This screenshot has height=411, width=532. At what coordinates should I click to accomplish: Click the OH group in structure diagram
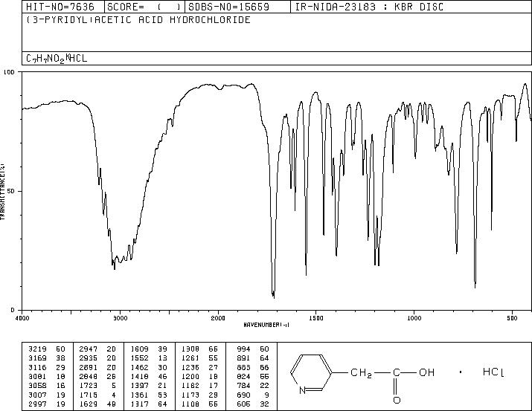[x=426, y=372]
